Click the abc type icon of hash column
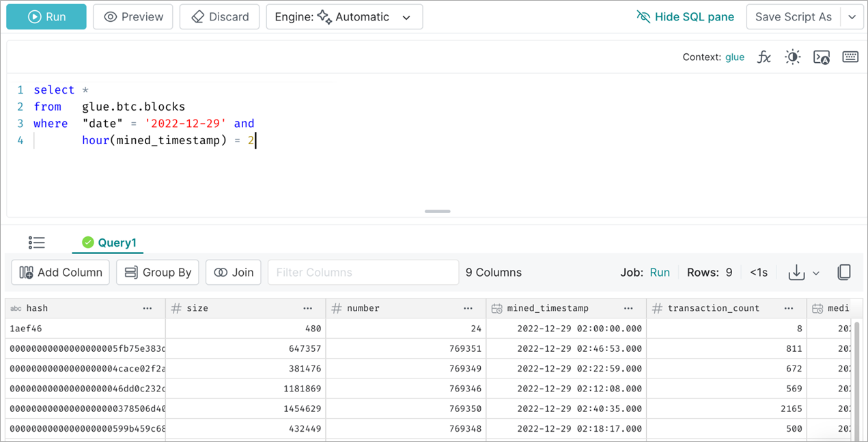 16,308
